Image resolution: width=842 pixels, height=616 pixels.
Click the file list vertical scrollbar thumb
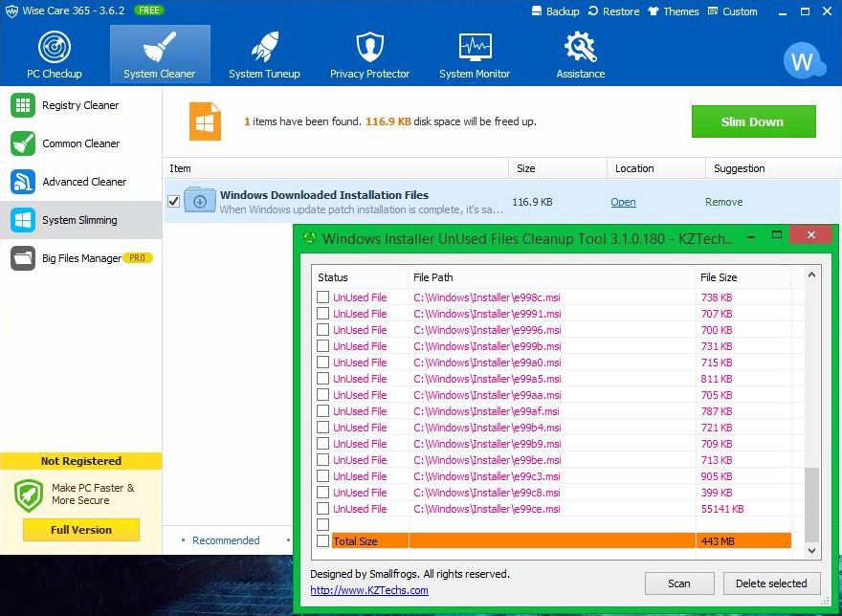(812, 504)
